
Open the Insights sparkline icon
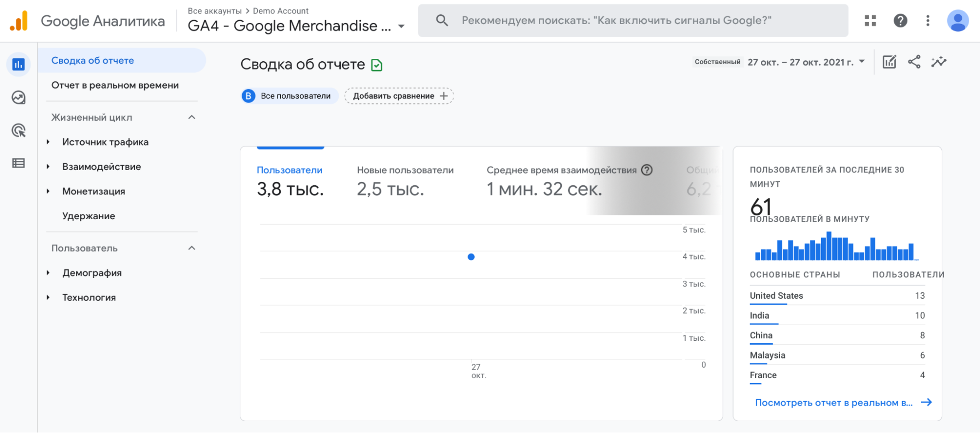click(x=938, y=62)
